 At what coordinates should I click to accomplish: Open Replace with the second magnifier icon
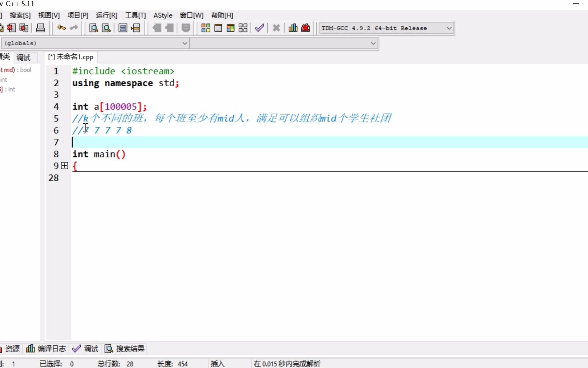pyautogui.click(x=106, y=28)
